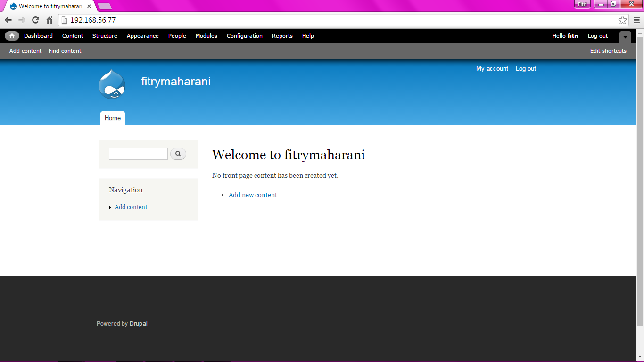
Task: Open the Chrome menu hamburger icon
Action: pyautogui.click(x=636, y=20)
